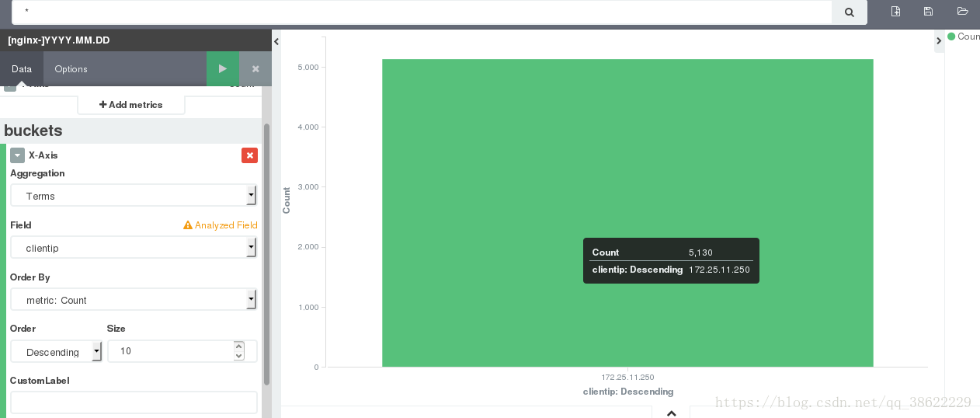Decrease the Size stepper value

[238, 356]
